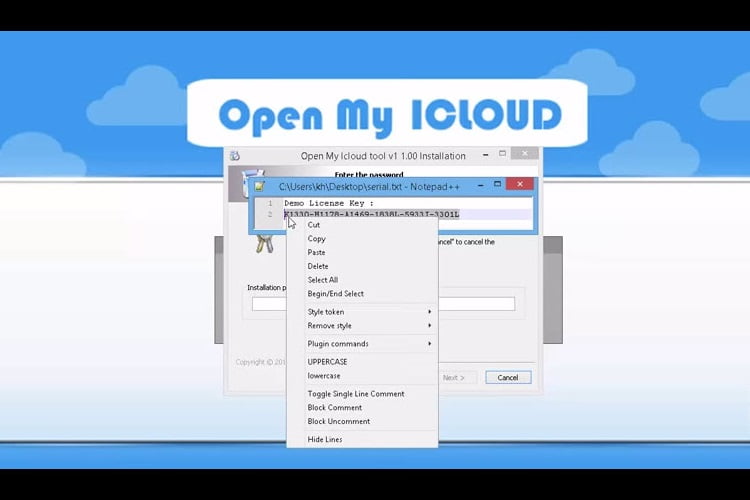Image resolution: width=750 pixels, height=500 pixels.
Task: Click the Notepad++ title bar icon
Action: point(259,187)
